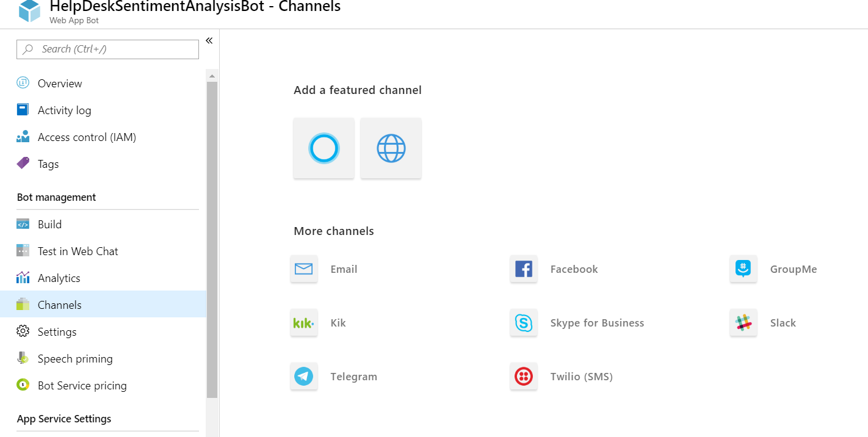Add the Web Chat globe channel
The width and height of the screenshot is (868, 437).
tap(391, 148)
